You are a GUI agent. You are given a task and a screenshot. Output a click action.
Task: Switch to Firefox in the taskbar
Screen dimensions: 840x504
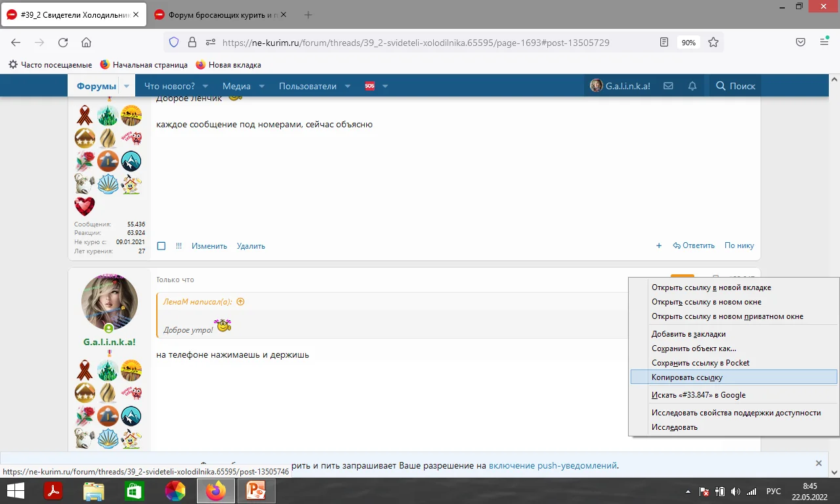click(215, 490)
